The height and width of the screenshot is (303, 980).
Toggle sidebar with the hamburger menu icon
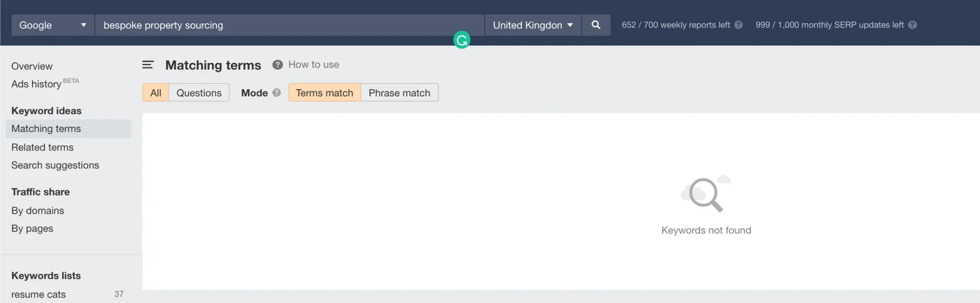148,64
